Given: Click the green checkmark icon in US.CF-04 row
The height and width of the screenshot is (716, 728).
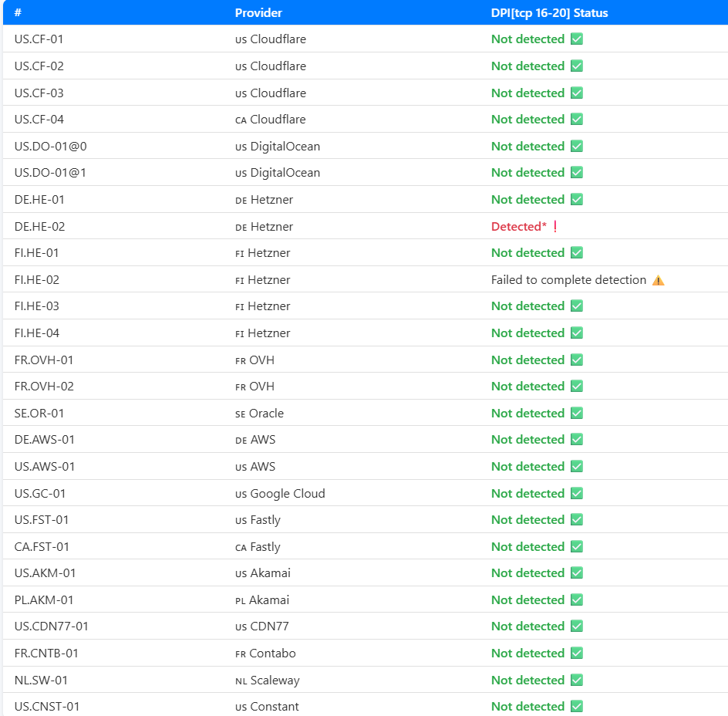Looking at the screenshot, I should tap(577, 120).
